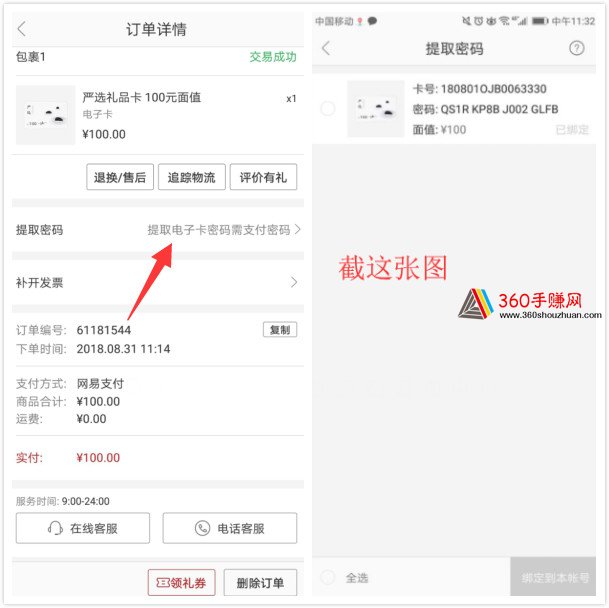609x608 pixels.
Task: Expand the 补开发票 row
Action: (x=158, y=282)
